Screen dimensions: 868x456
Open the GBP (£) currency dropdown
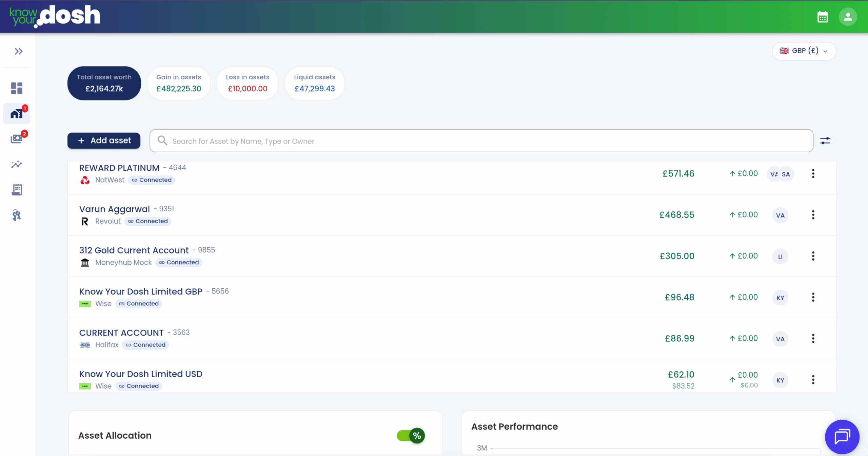tap(804, 51)
